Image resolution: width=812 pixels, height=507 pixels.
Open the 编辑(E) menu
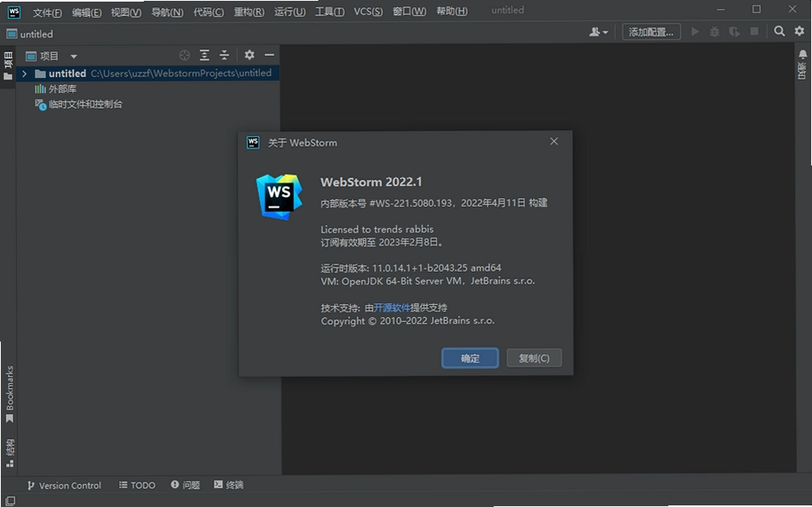click(x=86, y=12)
